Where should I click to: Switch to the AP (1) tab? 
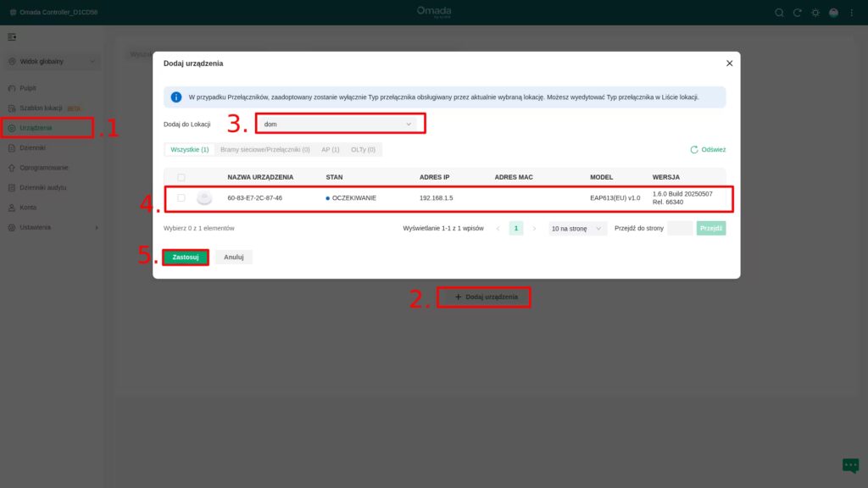tap(330, 149)
